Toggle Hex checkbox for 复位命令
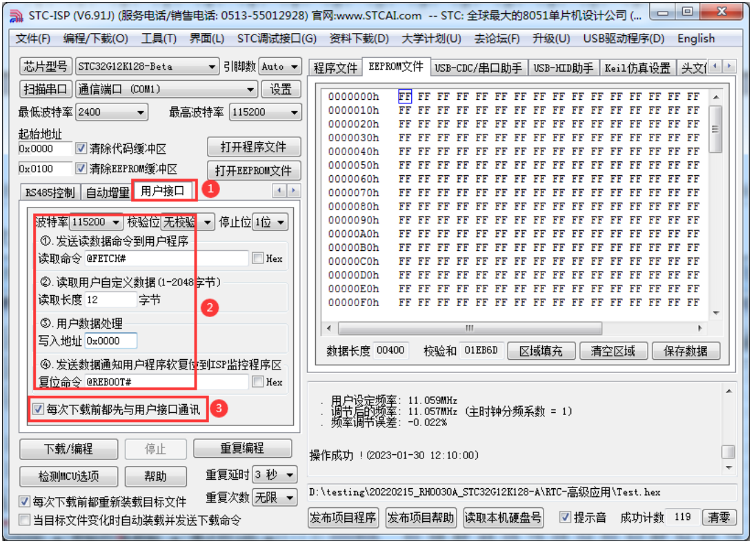Screen dimensions: 756x546 tap(258, 382)
